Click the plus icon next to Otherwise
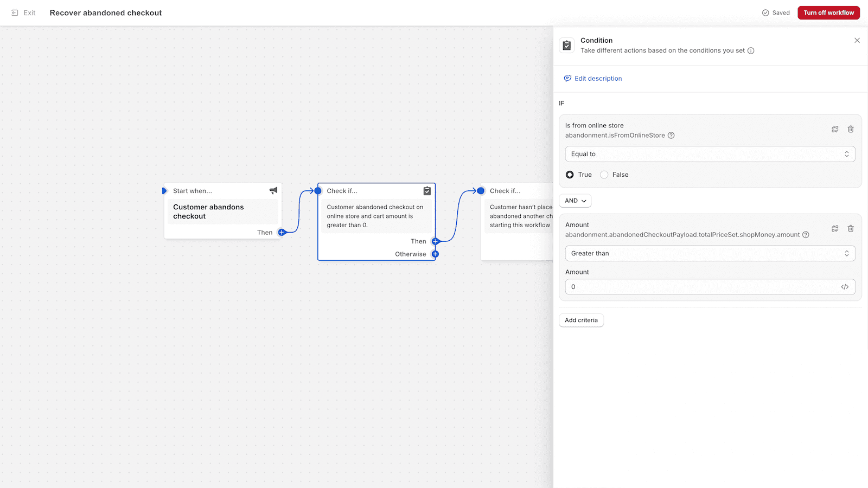The height and width of the screenshot is (488, 868). coord(435,254)
